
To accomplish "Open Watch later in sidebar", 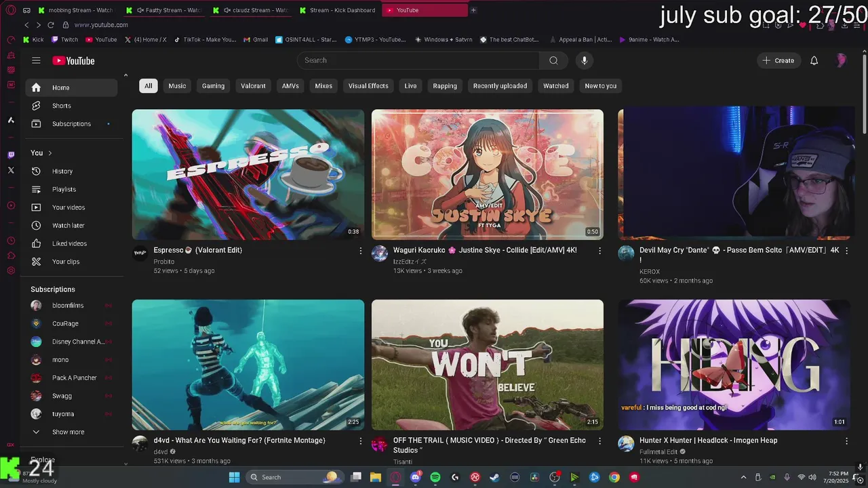I will coord(71,225).
